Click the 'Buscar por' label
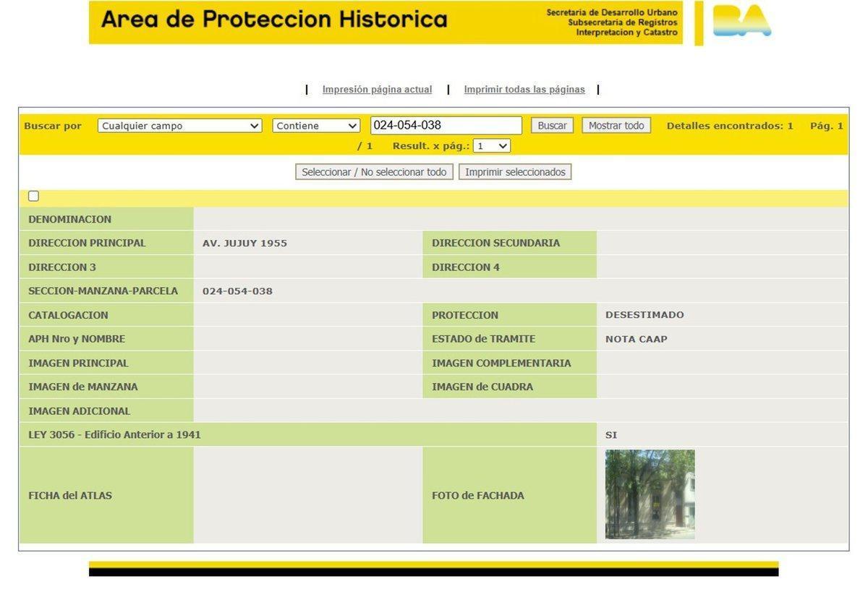Viewport: 868px width, 605px height. tap(53, 126)
